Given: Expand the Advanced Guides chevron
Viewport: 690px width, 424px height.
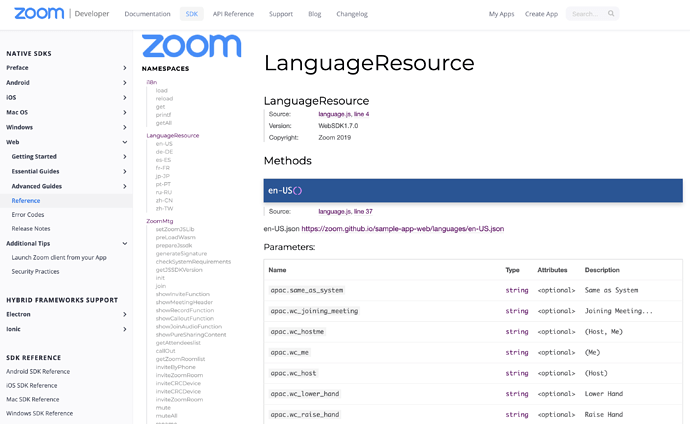Looking at the screenshot, I should [x=125, y=186].
